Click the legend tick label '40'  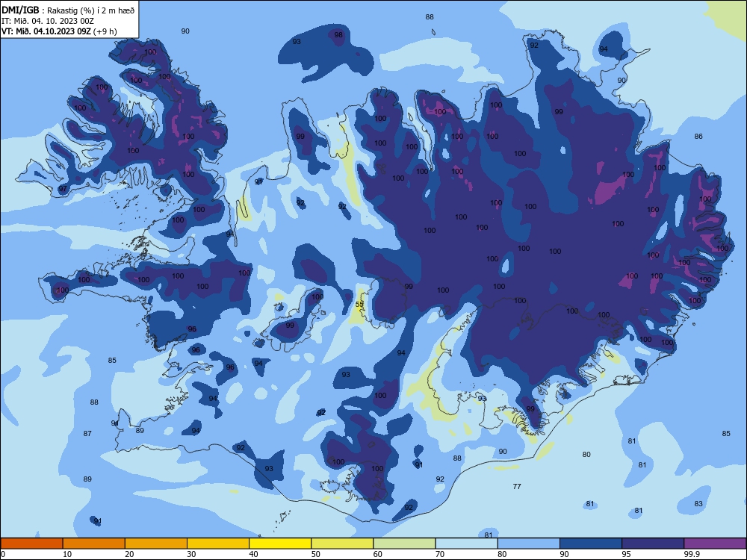coord(254,554)
